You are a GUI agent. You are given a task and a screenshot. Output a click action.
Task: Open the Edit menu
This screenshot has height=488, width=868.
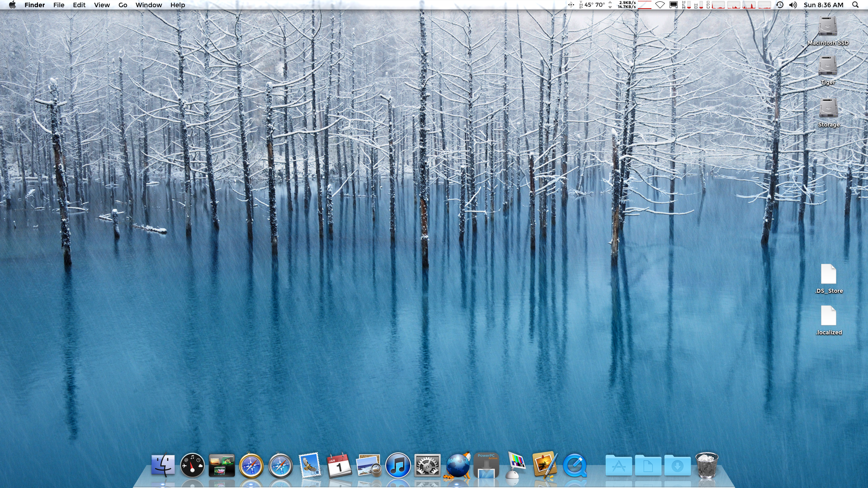point(79,5)
